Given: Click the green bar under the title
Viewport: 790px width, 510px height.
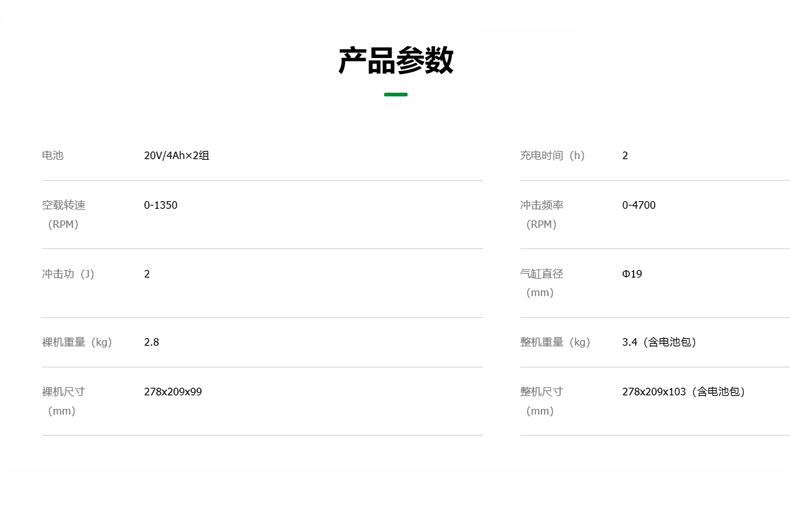Looking at the screenshot, I should [395, 94].
